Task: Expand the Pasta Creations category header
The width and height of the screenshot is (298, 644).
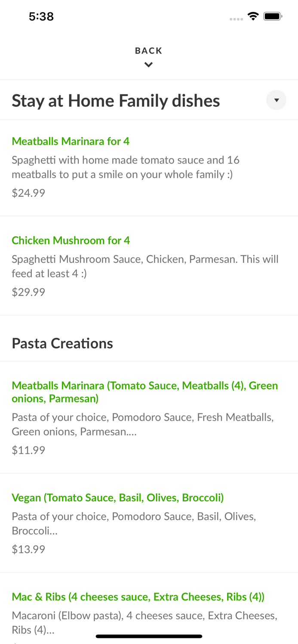Action: coord(63,343)
